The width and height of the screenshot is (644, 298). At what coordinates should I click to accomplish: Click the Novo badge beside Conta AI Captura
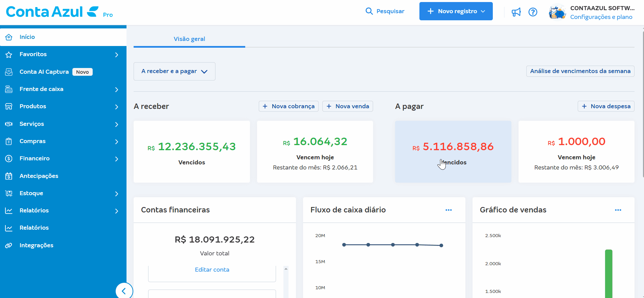pos(83,72)
